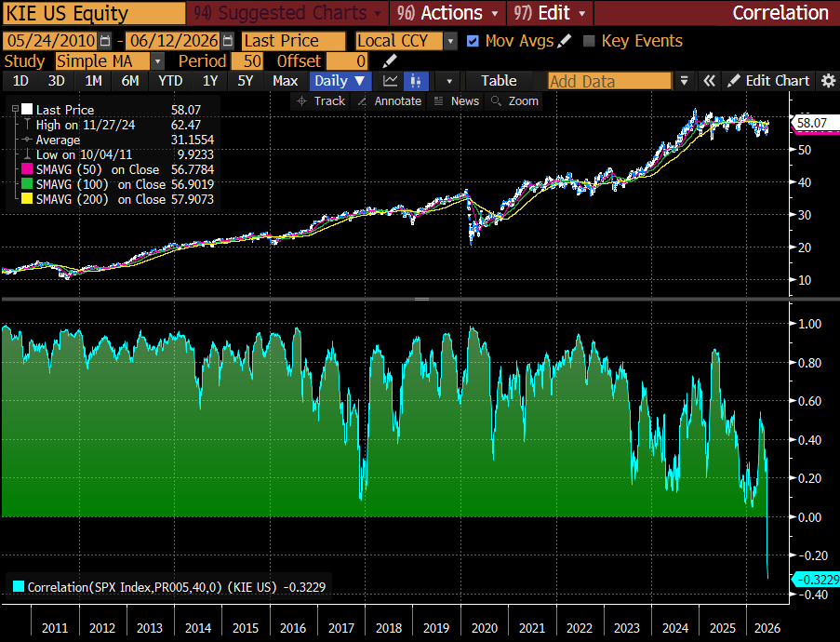
Task: Select the 1M range tab
Action: (x=93, y=81)
